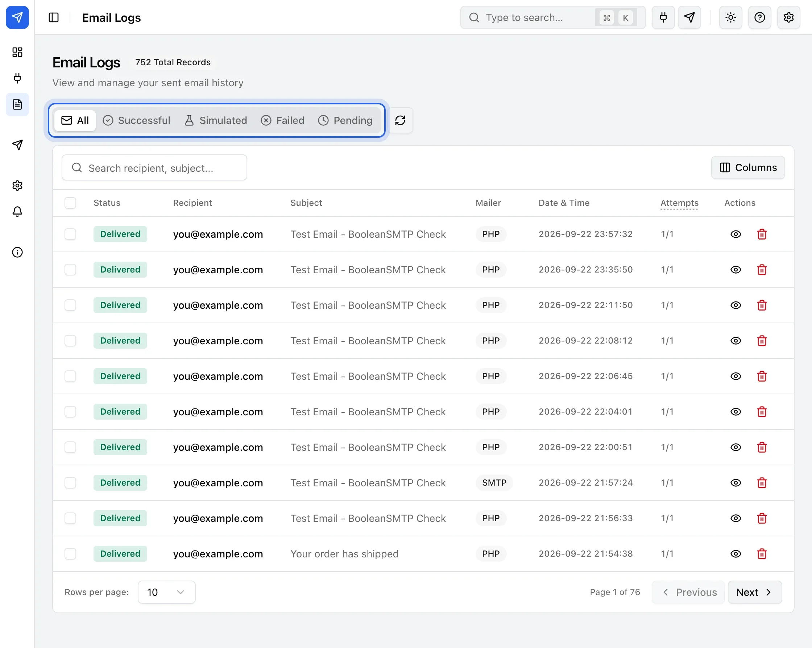Click the Previous page button
Screen dimensions: 812x648
point(688,592)
